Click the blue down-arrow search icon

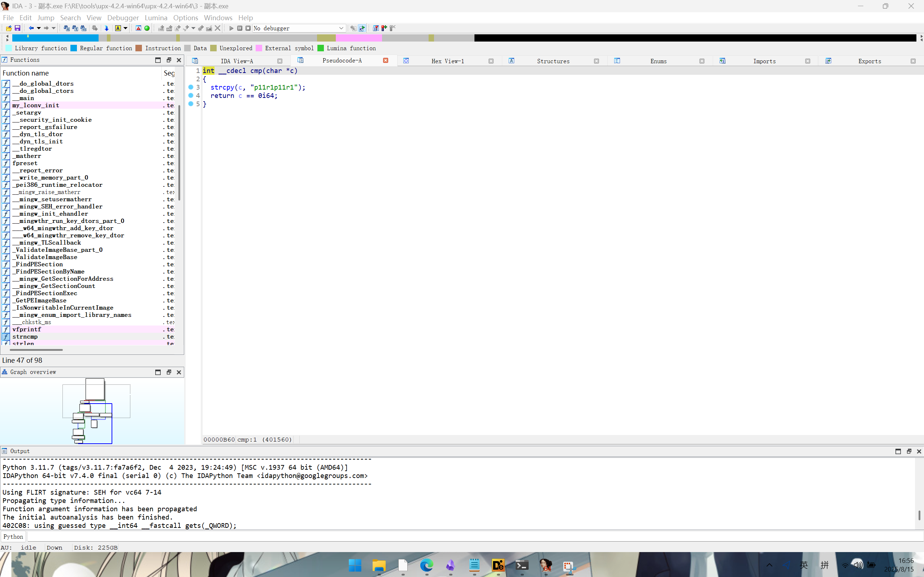coord(107,28)
